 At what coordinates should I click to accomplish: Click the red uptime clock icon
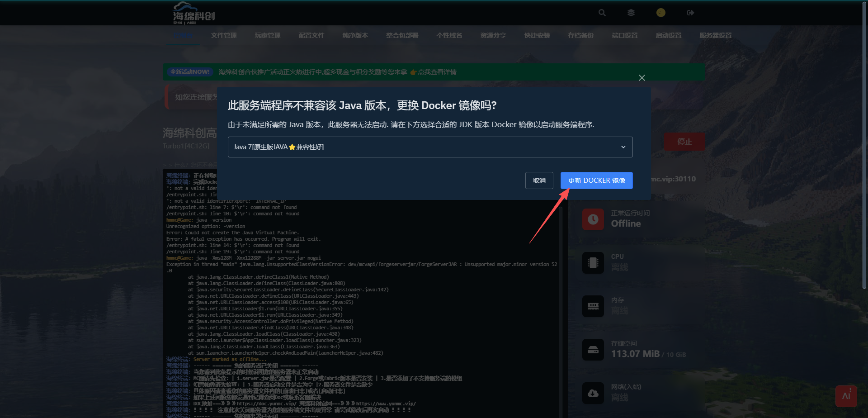tap(593, 219)
